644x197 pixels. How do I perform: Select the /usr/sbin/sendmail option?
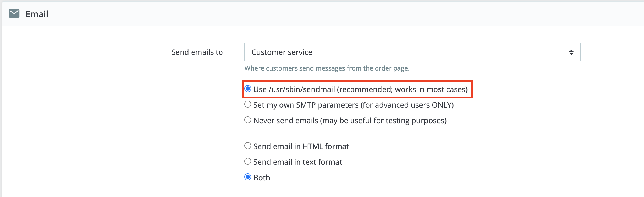pyautogui.click(x=248, y=89)
